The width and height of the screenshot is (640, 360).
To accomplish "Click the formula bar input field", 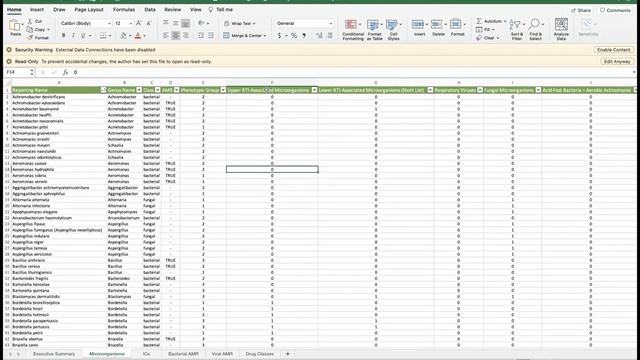I will pyautogui.click(x=351, y=72).
